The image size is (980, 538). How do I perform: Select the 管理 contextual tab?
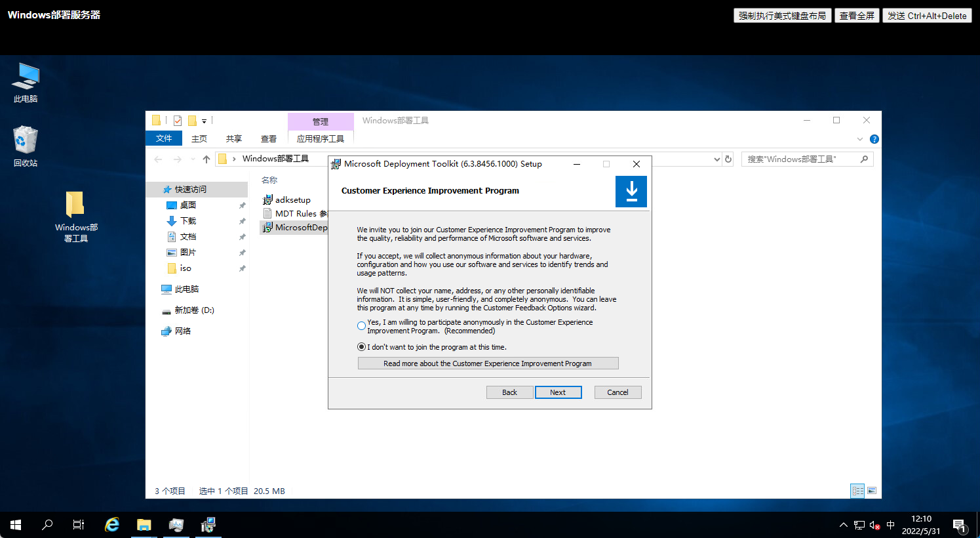pos(321,121)
